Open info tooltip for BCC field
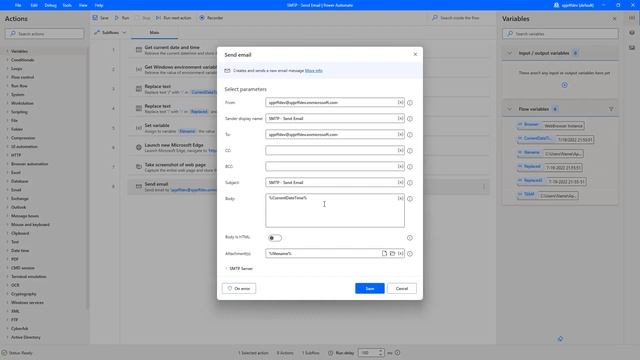Viewport: 640px width, 360px height. tap(410, 167)
